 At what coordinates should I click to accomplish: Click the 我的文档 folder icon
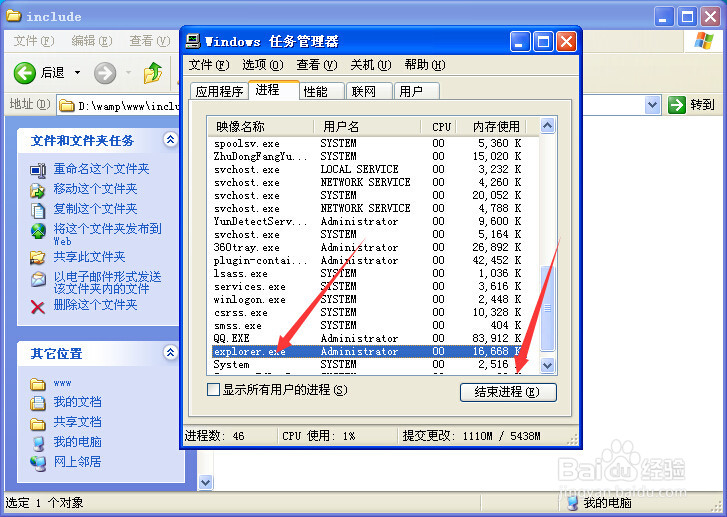click(x=38, y=403)
